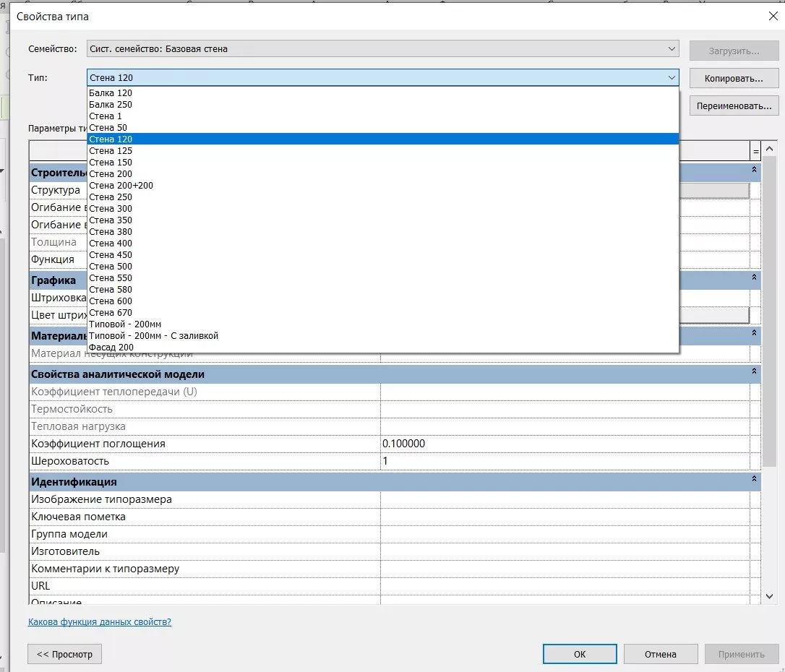Image resolution: width=785 pixels, height=672 pixels.
Task: Click the Копировать button
Action: click(734, 78)
